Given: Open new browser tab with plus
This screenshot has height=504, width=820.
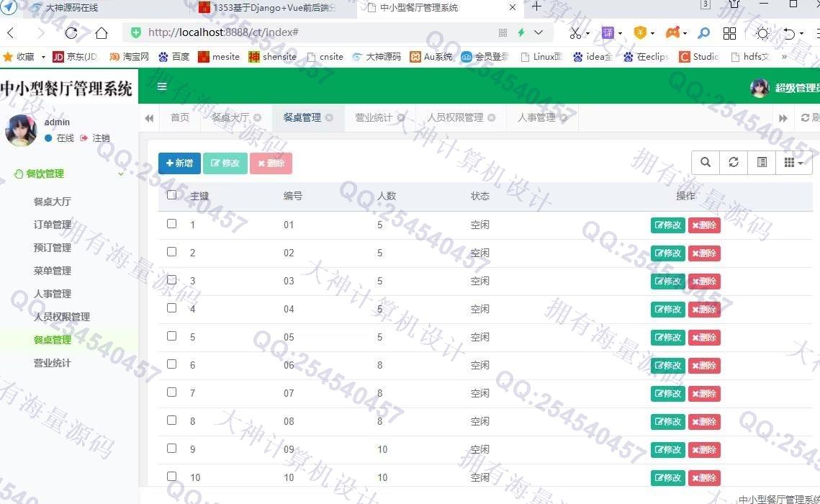Looking at the screenshot, I should tap(536, 6).
